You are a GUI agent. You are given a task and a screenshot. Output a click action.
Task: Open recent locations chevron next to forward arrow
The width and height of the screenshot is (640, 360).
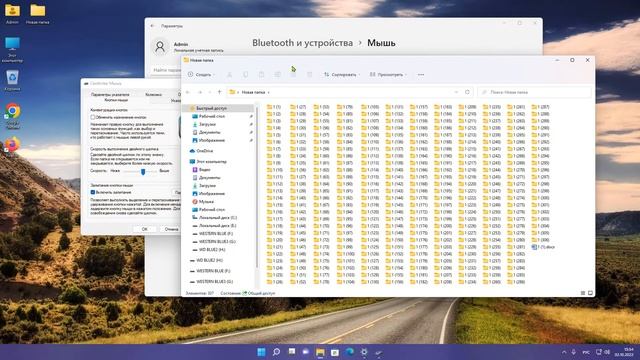coord(210,92)
